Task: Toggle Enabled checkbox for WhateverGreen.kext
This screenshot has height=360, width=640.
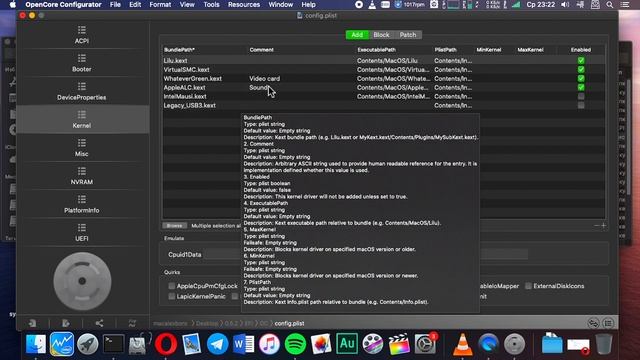Action: pyautogui.click(x=581, y=78)
